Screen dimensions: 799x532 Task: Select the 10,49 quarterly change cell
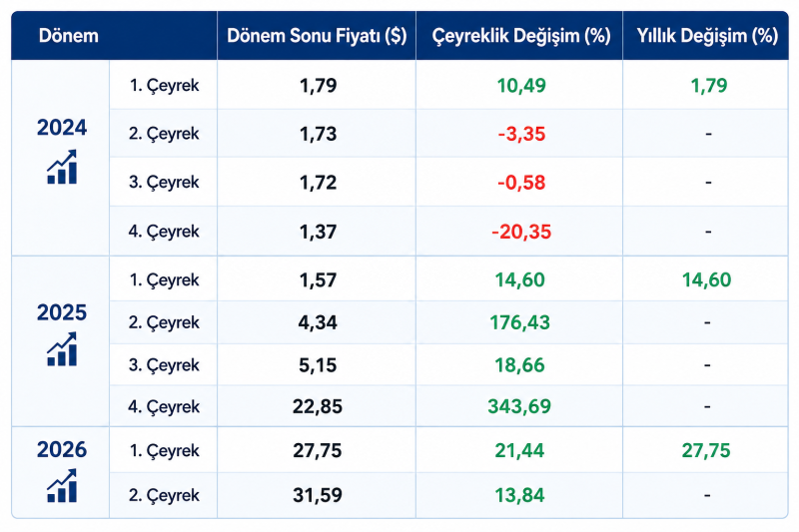(521, 85)
